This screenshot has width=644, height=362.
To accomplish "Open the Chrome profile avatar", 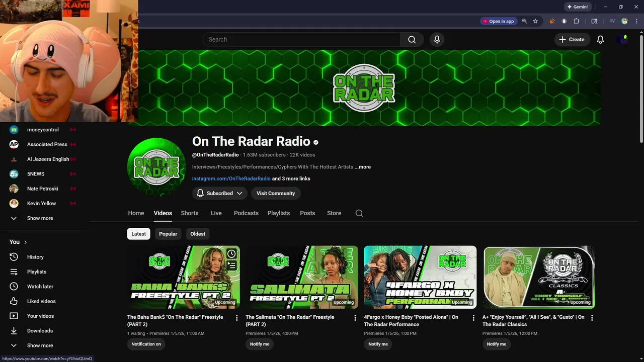I will (x=624, y=21).
